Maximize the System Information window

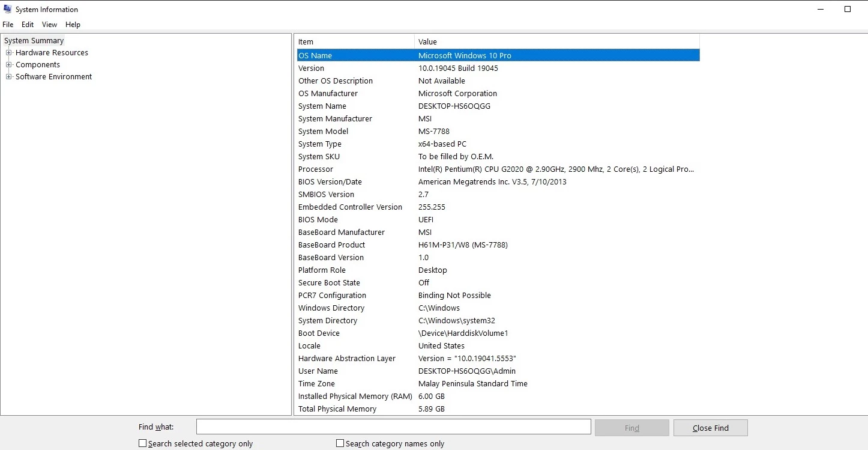848,9
